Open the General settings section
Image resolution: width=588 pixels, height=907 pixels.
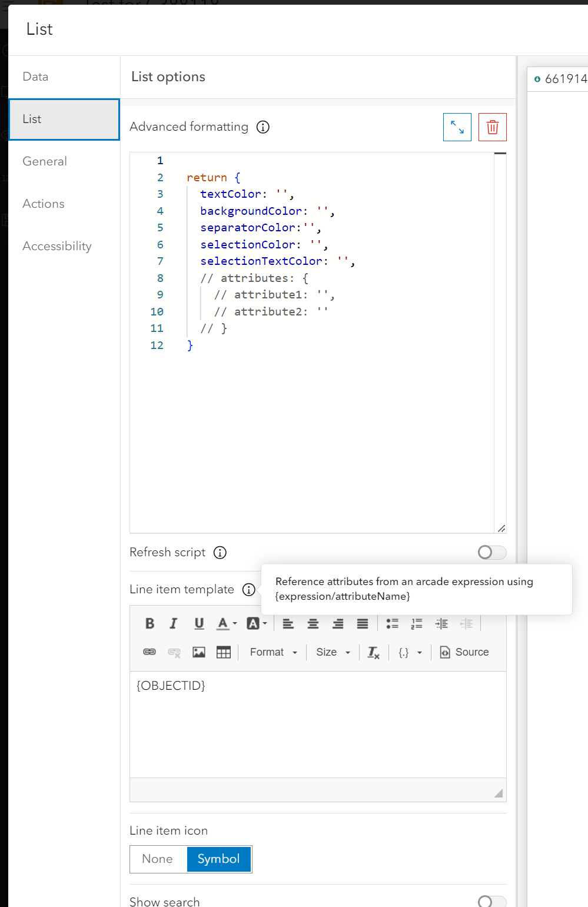[44, 161]
